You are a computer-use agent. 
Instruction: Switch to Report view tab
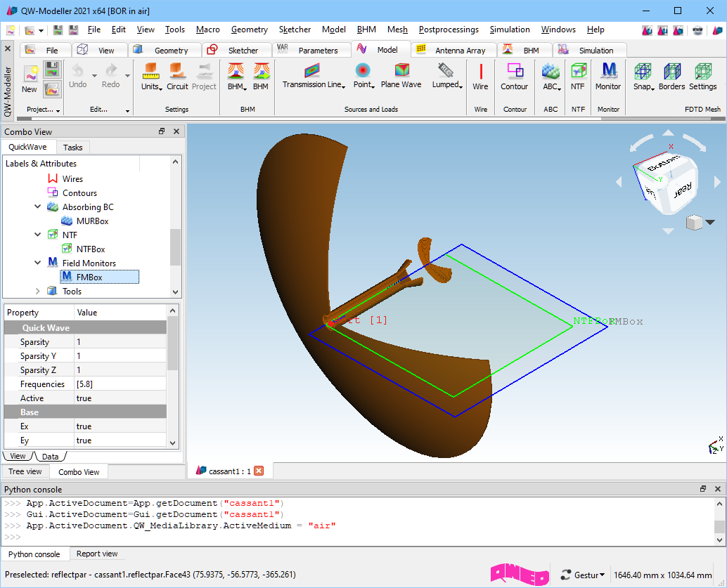click(x=97, y=554)
